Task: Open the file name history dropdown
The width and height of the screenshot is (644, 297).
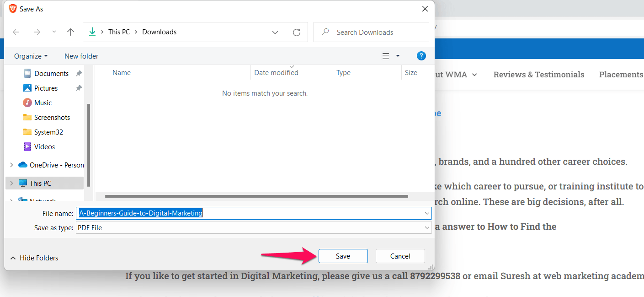Action: click(426, 213)
